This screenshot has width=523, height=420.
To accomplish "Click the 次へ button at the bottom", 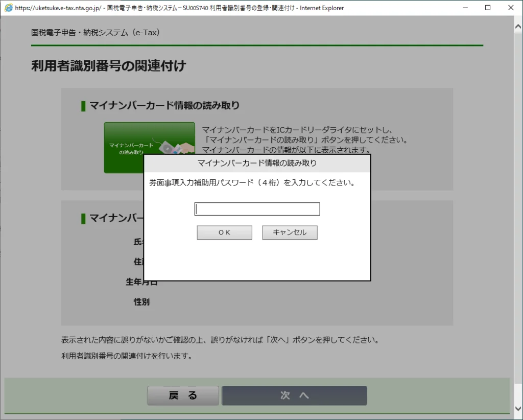I will (295, 395).
